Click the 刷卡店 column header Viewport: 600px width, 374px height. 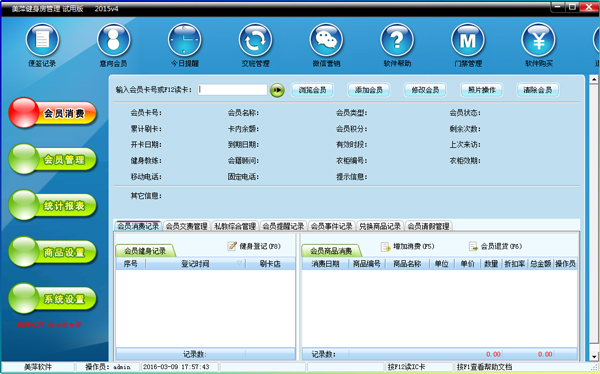tap(270, 264)
